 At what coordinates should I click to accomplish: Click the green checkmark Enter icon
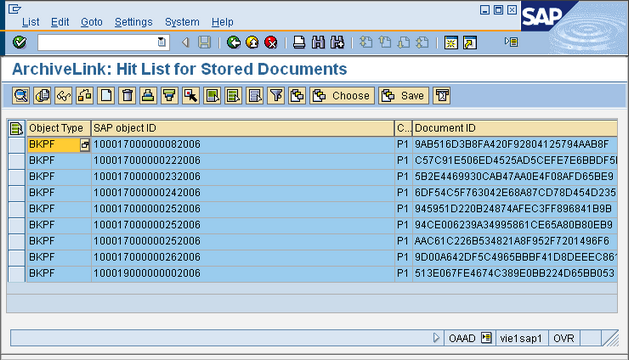(x=19, y=42)
